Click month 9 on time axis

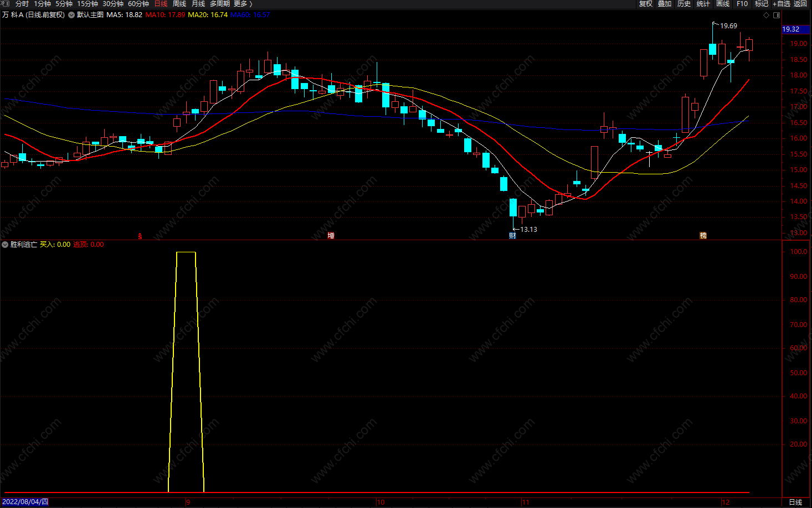[188, 502]
